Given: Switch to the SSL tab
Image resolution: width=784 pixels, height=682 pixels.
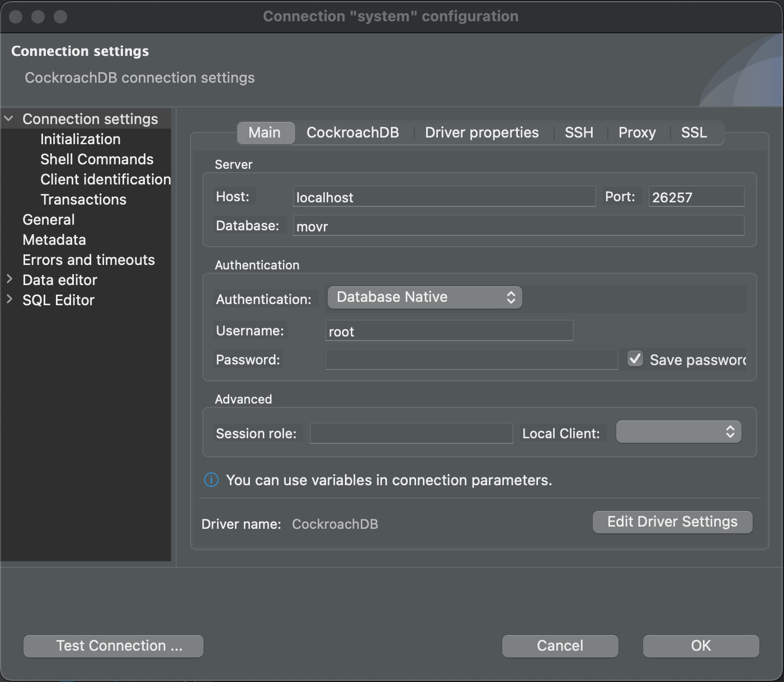Looking at the screenshot, I should pyautogui.click(x=693, y=132).
